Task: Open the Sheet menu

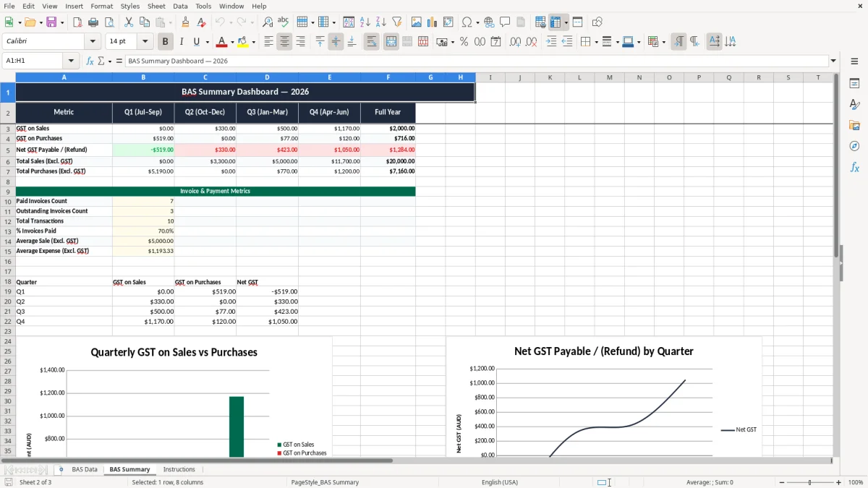Action: [156, 6]
